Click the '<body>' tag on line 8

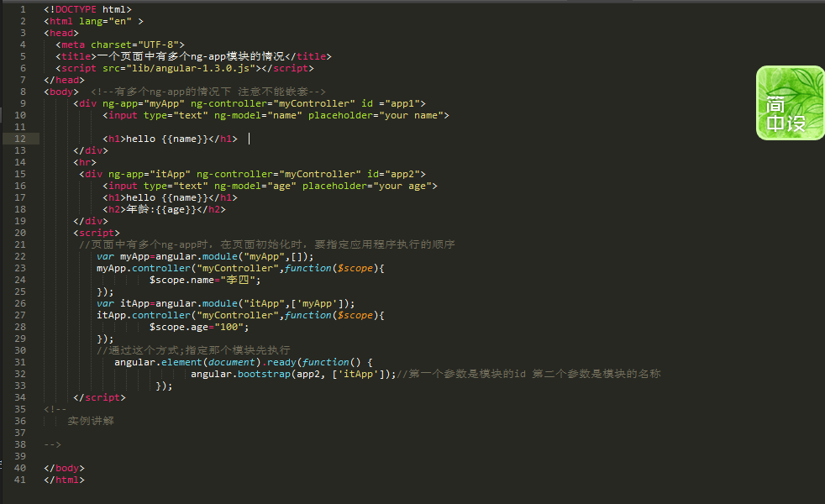tap(61, 92)
